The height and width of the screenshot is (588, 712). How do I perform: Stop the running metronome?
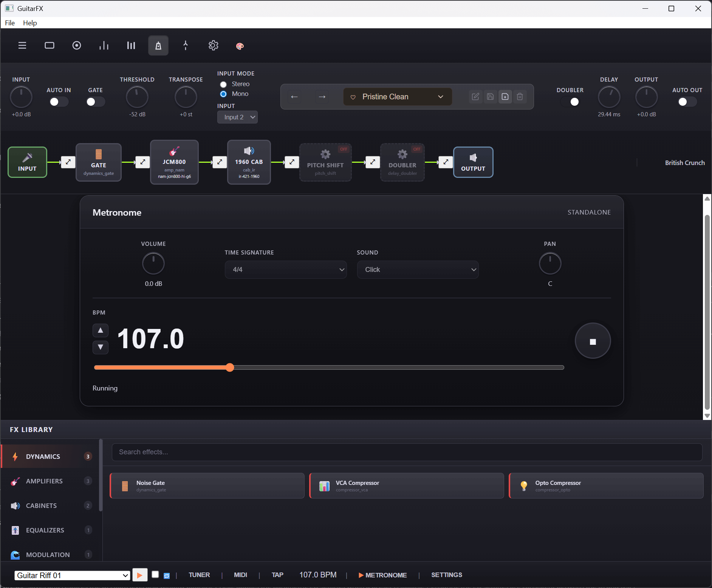coord(592,340)
